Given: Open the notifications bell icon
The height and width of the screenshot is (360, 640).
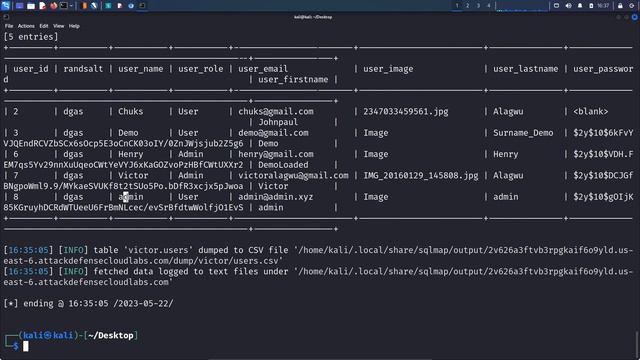Looking at the screenshot, I should (x=580, y=6).
